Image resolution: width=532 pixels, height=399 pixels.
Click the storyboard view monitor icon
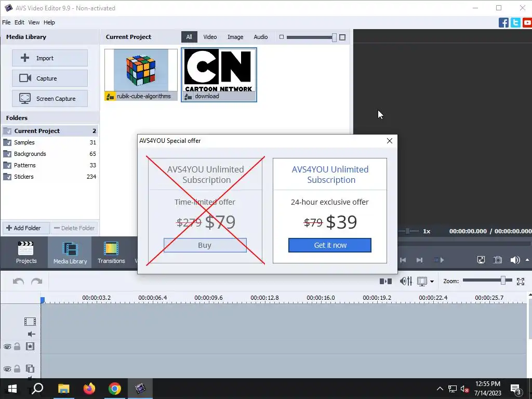tap(422, 281)
